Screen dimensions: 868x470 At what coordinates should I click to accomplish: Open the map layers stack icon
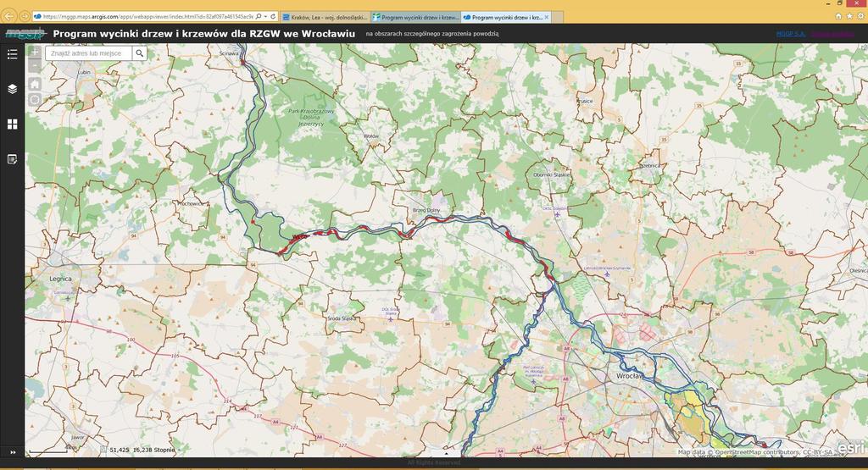[12, 89]
